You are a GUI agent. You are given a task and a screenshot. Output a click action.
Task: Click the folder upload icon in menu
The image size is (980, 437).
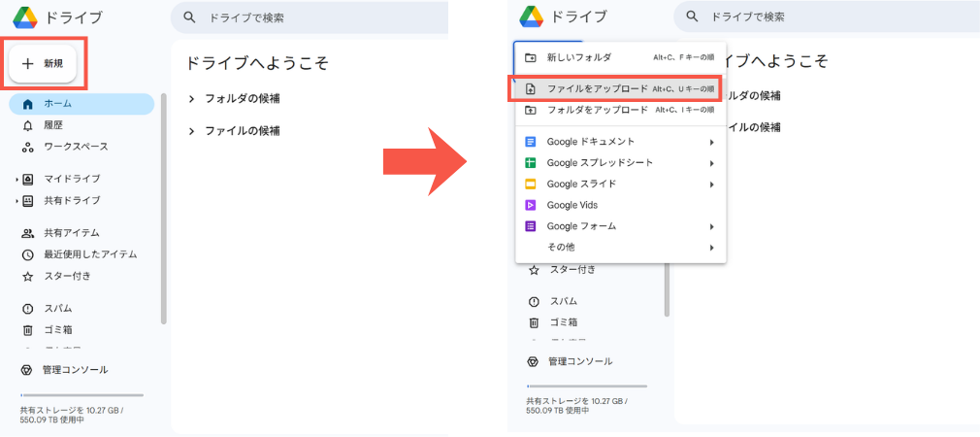[x=530, y=111]
